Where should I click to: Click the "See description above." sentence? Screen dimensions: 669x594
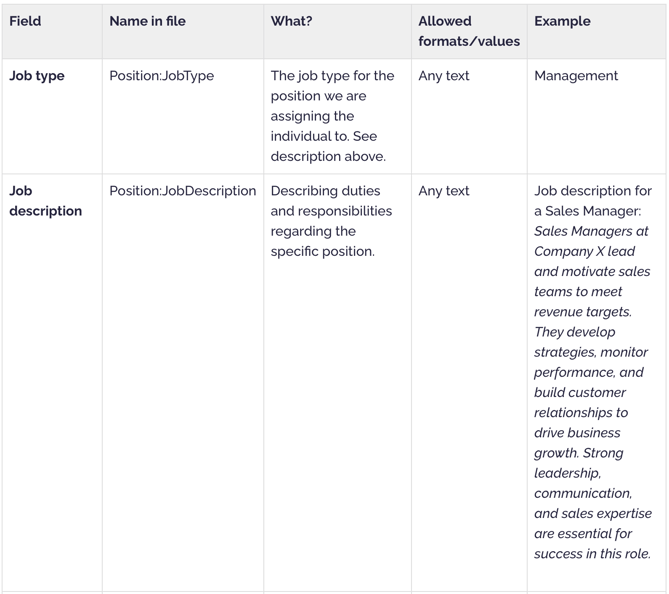327,146
